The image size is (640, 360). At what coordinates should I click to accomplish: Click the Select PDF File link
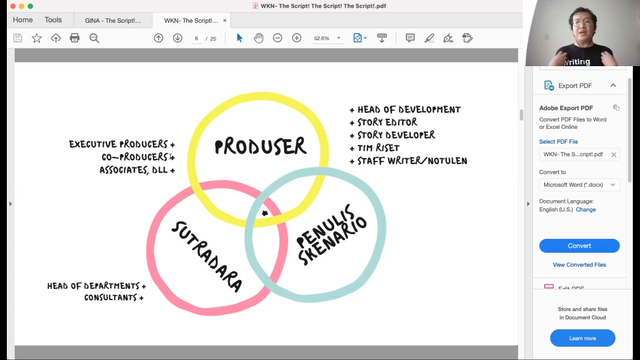558,142
